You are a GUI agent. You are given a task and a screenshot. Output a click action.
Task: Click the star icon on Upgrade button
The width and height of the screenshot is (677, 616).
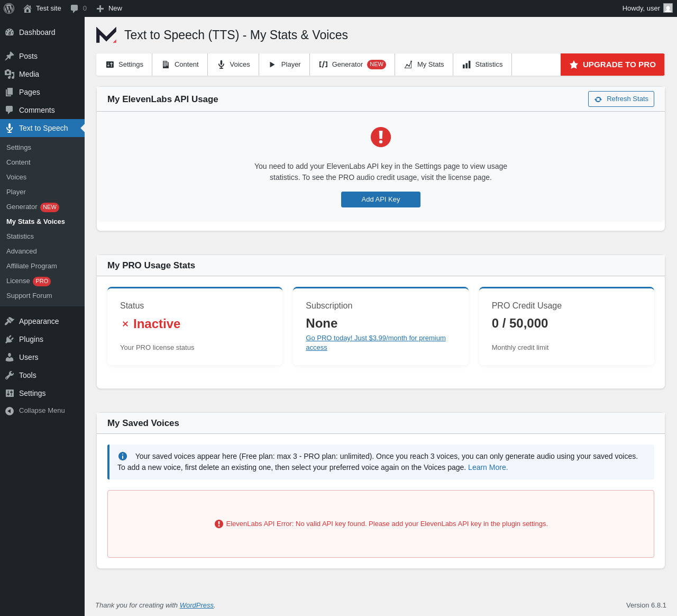pos(574,65)
